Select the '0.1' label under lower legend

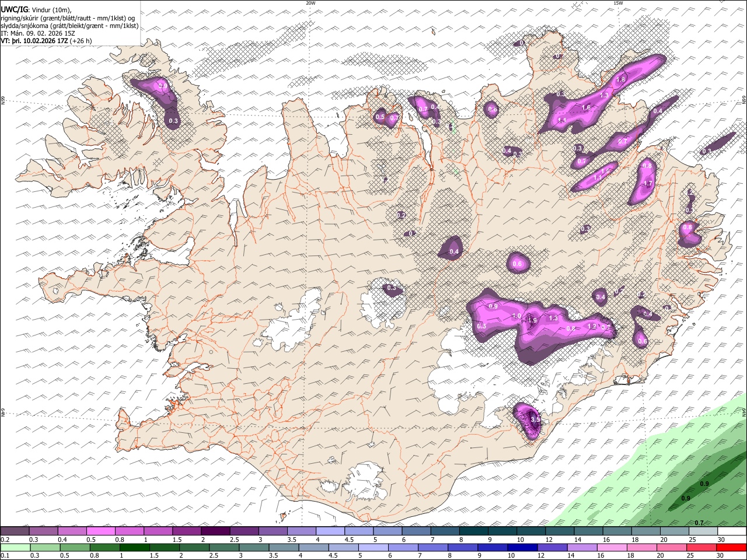point(5,556)
